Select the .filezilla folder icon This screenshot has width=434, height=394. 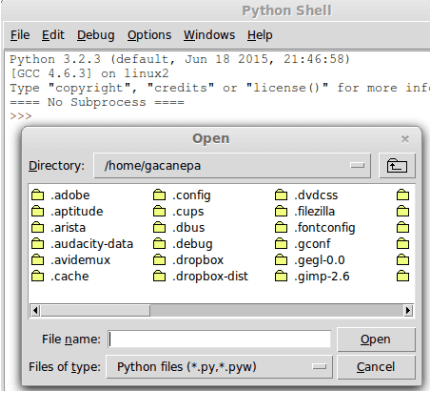281,211
